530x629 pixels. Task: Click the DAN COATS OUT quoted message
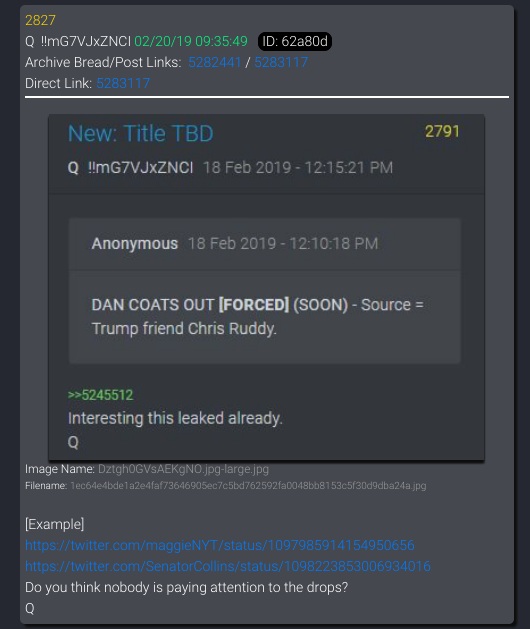(x=258, y=317)
